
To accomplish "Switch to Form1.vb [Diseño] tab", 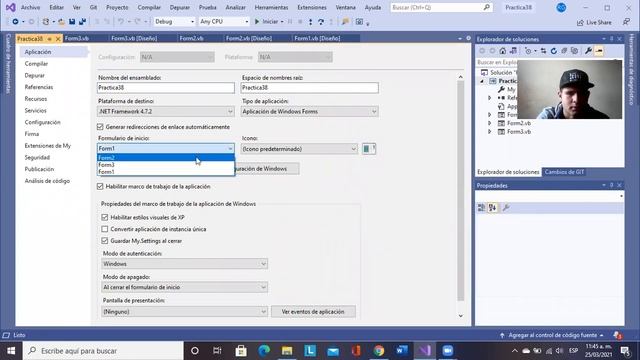I will [x=317, y=38].
